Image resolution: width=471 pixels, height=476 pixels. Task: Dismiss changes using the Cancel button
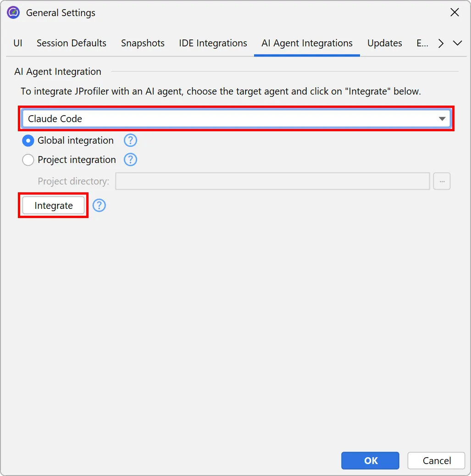tap(436, 460)
